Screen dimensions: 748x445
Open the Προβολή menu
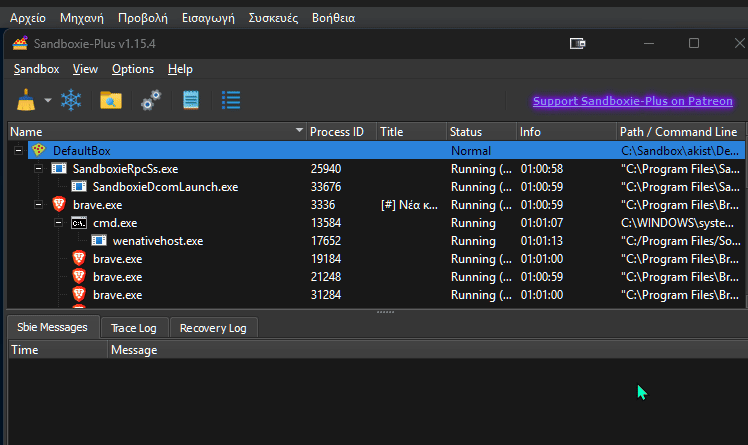[143, 18]
